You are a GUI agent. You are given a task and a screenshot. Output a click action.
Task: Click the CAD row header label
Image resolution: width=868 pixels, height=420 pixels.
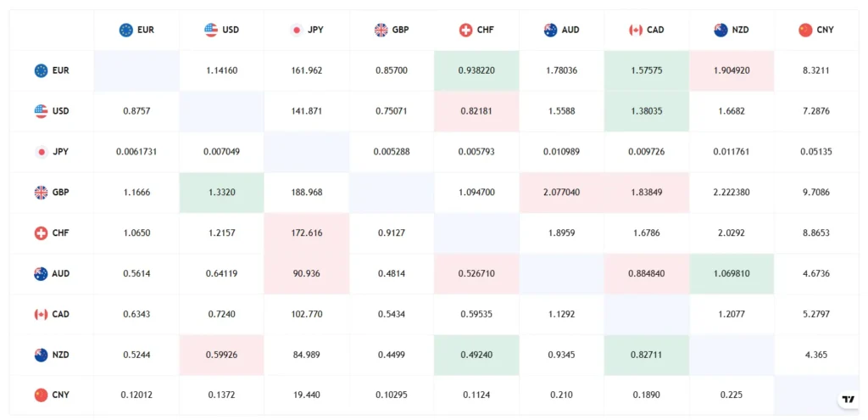click(x=61, y=314)
